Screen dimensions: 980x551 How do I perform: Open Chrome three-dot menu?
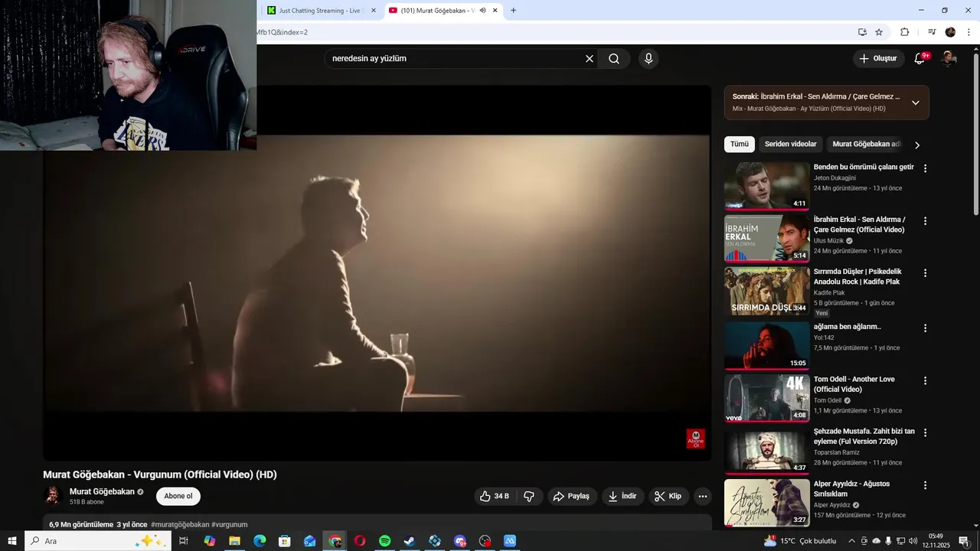click(x=969, y=32)
